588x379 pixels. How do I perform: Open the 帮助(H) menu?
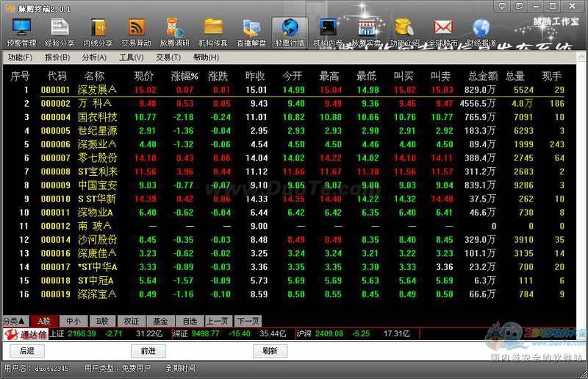click(206, 57)
